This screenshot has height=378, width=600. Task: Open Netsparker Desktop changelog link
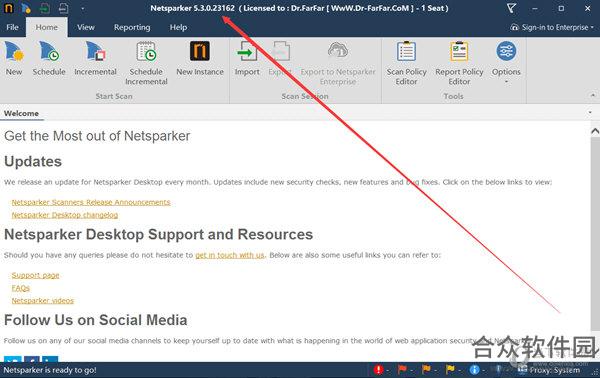pos(65,215)
